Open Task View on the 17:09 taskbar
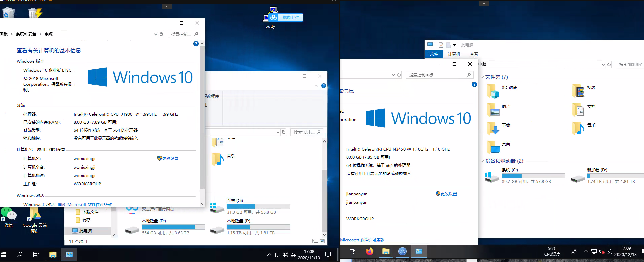Viewport: 644px width, 262px height. point(353,251)
